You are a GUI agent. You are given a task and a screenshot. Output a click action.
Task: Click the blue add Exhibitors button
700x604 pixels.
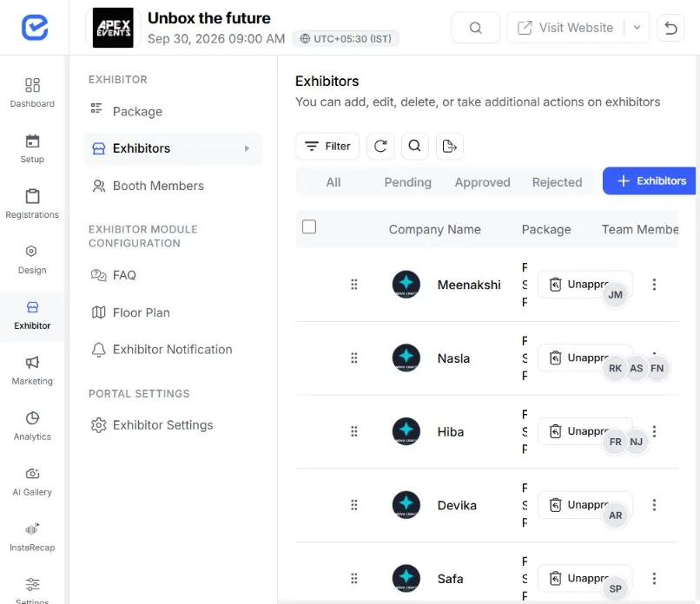[650, 181]
